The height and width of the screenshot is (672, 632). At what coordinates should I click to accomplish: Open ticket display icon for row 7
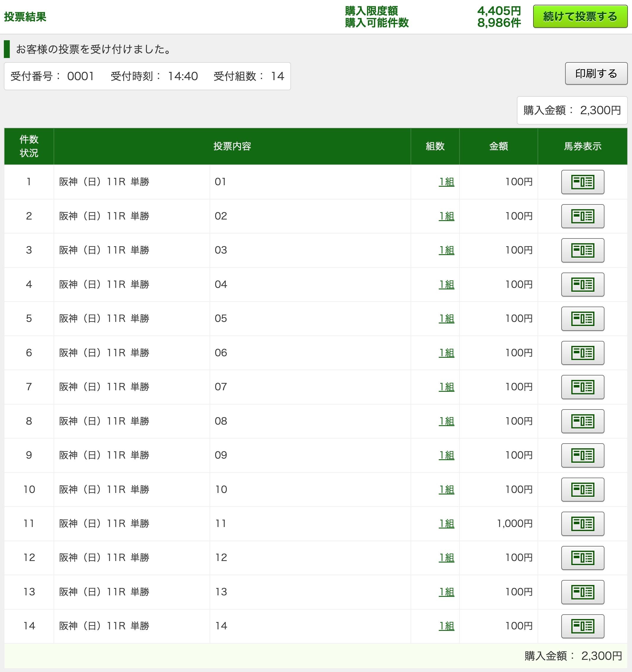click(x=582, y=387)
